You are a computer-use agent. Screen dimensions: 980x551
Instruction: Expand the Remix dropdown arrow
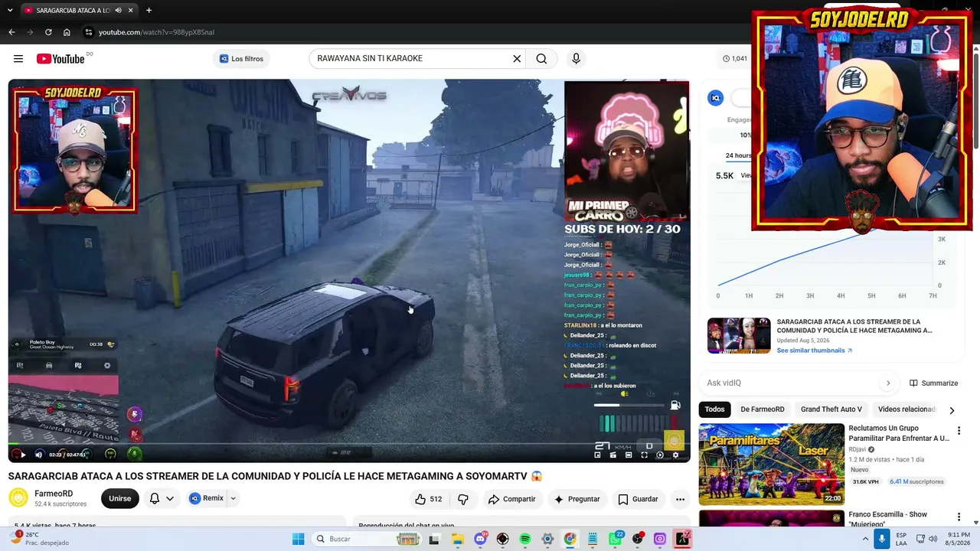point(233,498)
